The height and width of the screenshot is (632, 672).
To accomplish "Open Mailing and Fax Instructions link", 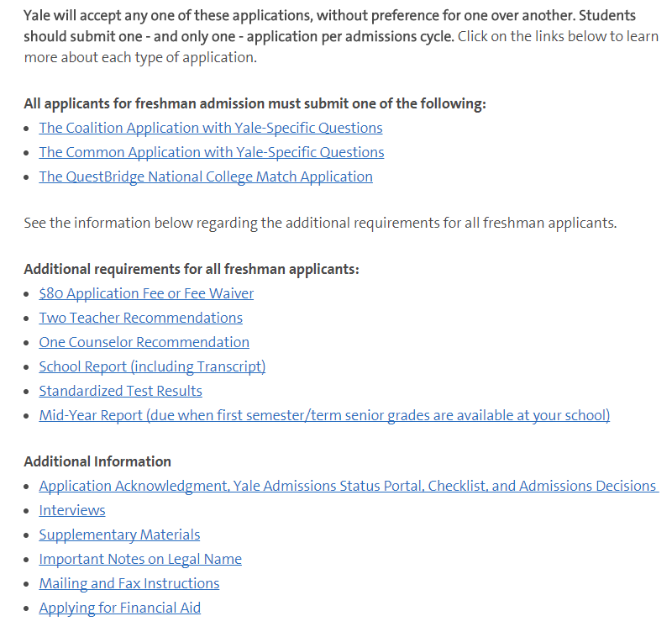I will 129,584.
